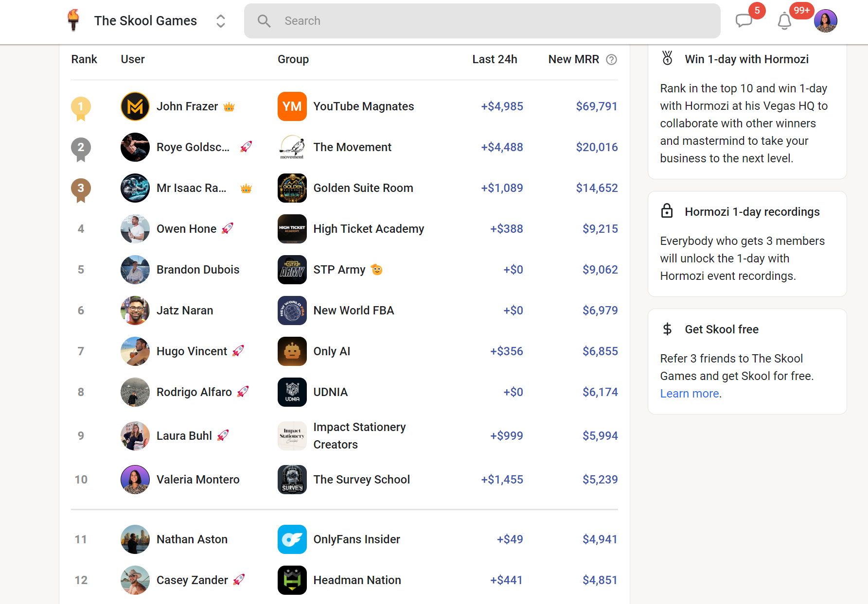This screenshot has width=868, height=604.
Task: Click the search magnifier icon
Action: click(264, 21)
